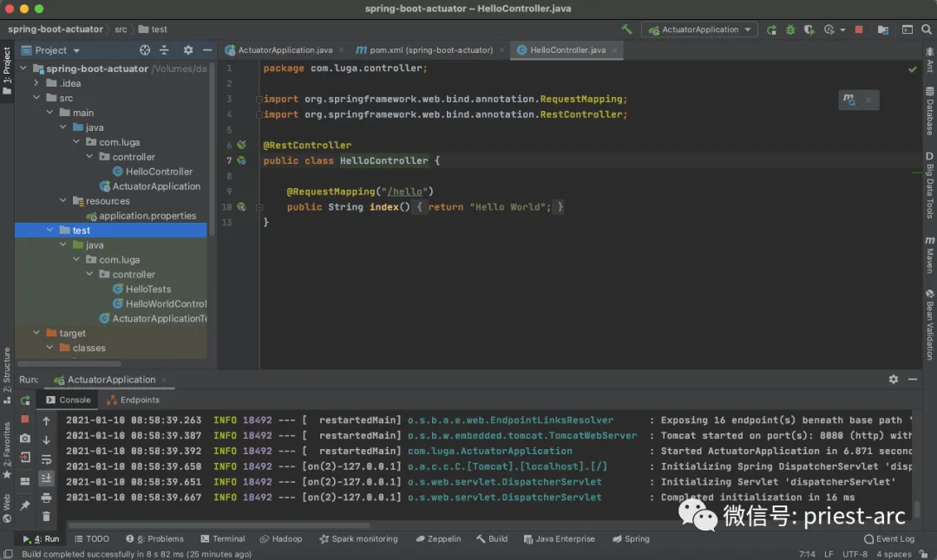Viewport: 937px width, 560px height.
Task: Click the Build project hammer icon
Action: [626, 29]
